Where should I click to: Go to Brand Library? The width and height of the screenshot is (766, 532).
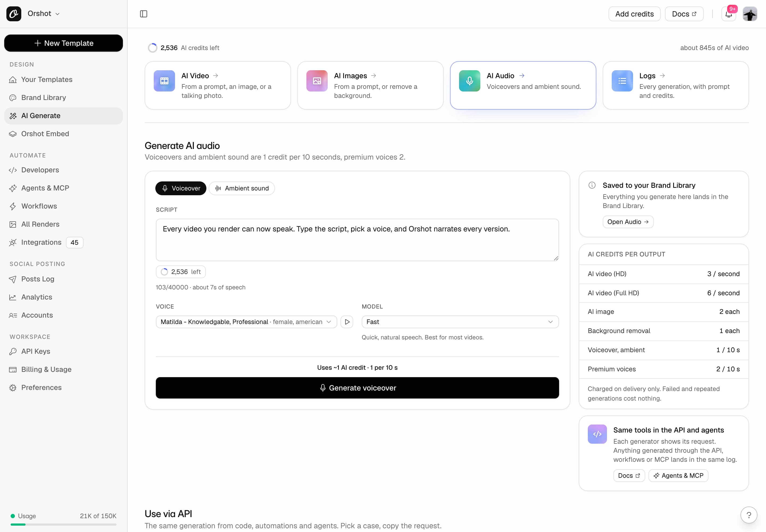tap(63, 98)
